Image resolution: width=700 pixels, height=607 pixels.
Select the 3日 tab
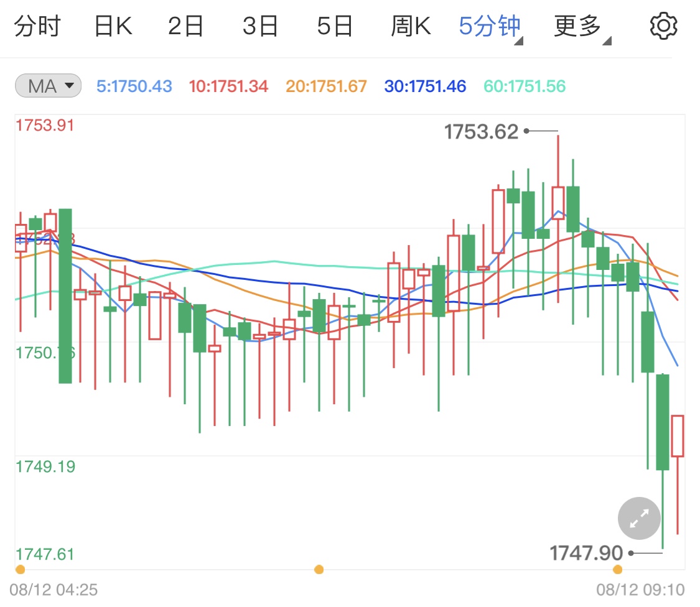pyautogui.click(x=260, y=26)
